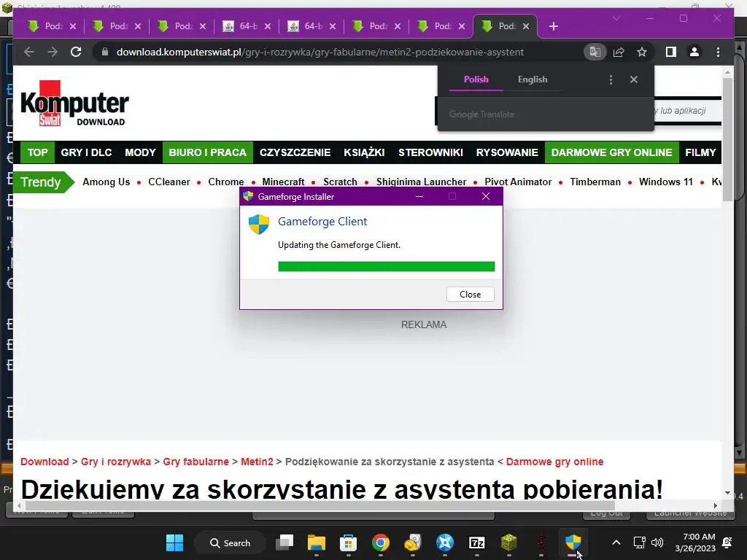Click the page vertical scrollbar thumb
The height and width of the screenshot is (560, 747).
[x=727, y=139]
